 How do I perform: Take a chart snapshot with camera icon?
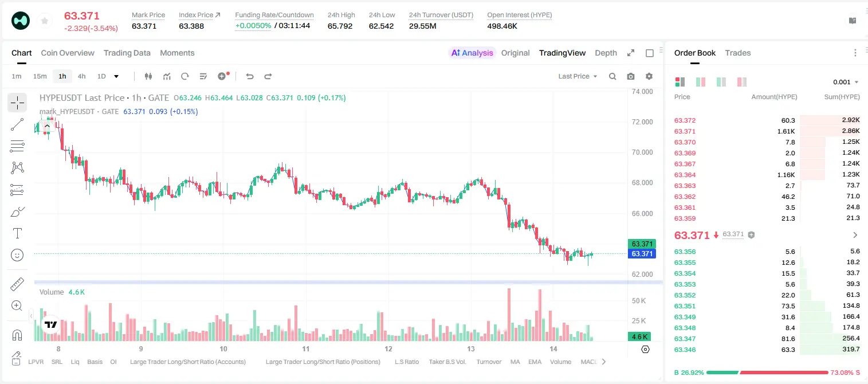point(631,76)
